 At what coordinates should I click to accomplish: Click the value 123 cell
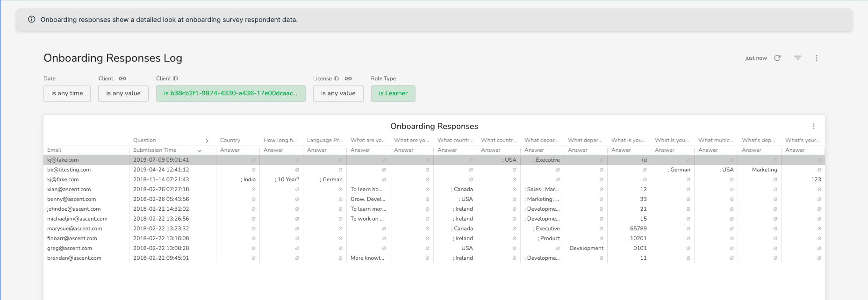click(x=816, y=179)
